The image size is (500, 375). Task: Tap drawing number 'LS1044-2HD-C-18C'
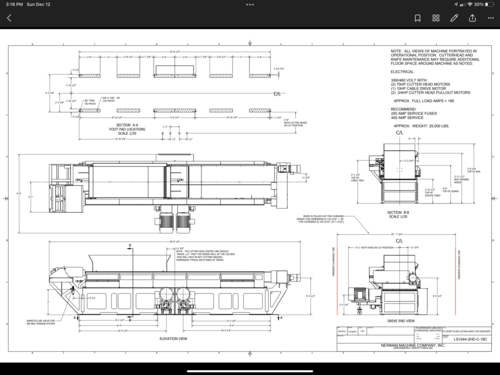pyautogui.click(x=470, y=339)
